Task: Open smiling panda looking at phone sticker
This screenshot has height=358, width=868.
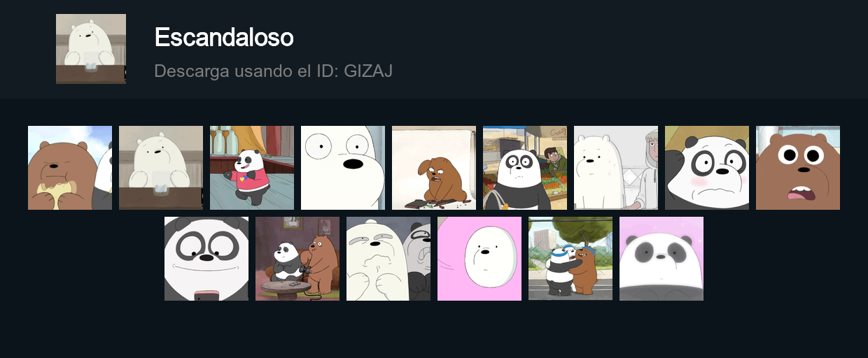Action: pos(206,259)
